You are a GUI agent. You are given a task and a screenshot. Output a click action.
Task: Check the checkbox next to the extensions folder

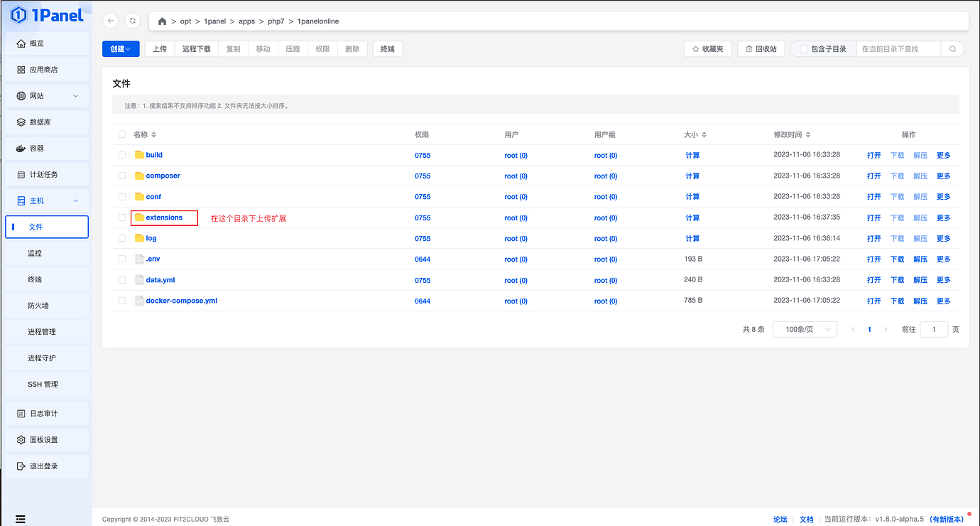(121, 218)
